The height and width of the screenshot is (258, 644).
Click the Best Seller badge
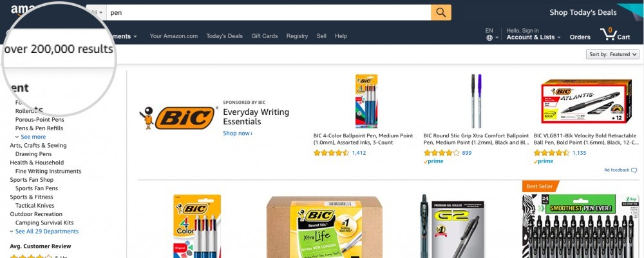point(540,186)
